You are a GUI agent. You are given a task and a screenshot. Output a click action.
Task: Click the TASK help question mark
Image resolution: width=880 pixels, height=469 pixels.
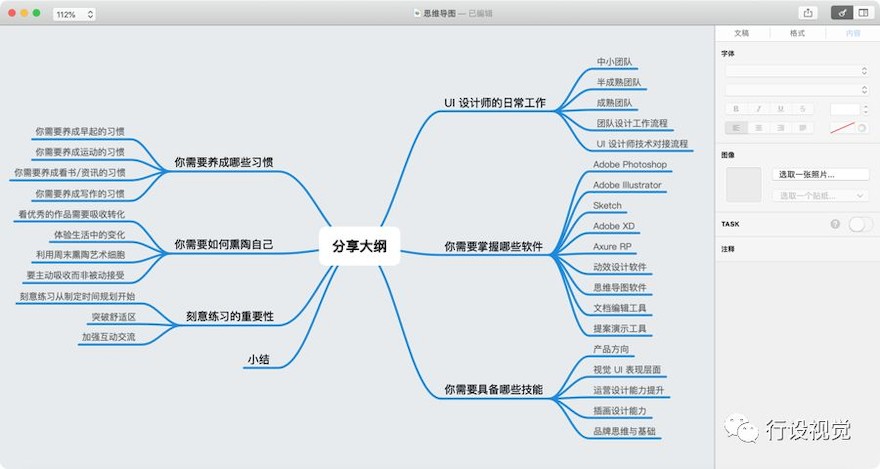coord(835,224)
